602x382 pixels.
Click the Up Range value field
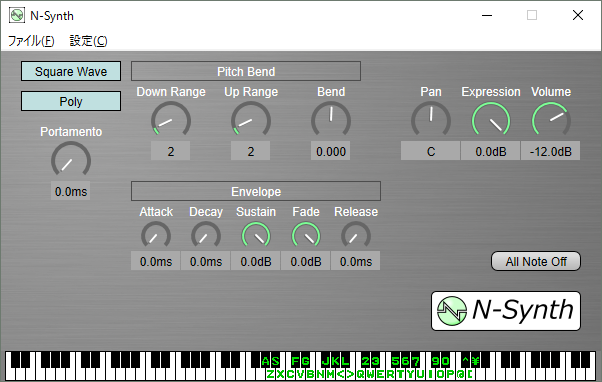[251, 151]
